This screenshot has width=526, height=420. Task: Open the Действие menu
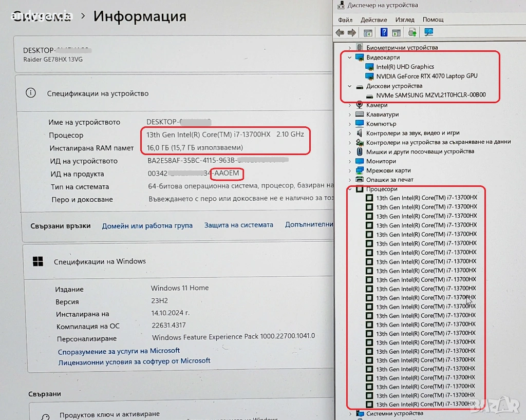(373, 20)
